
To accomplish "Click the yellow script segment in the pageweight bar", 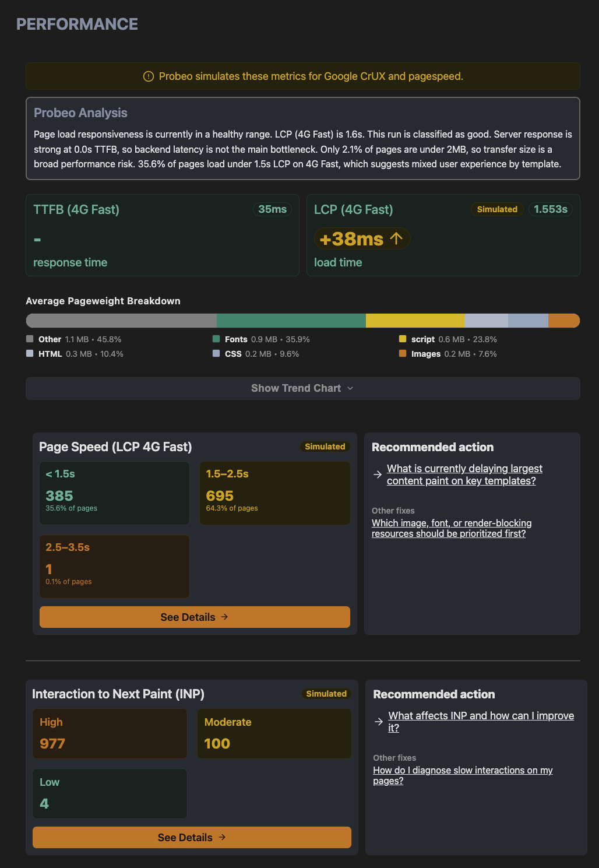I will click(x=414, y=321).
